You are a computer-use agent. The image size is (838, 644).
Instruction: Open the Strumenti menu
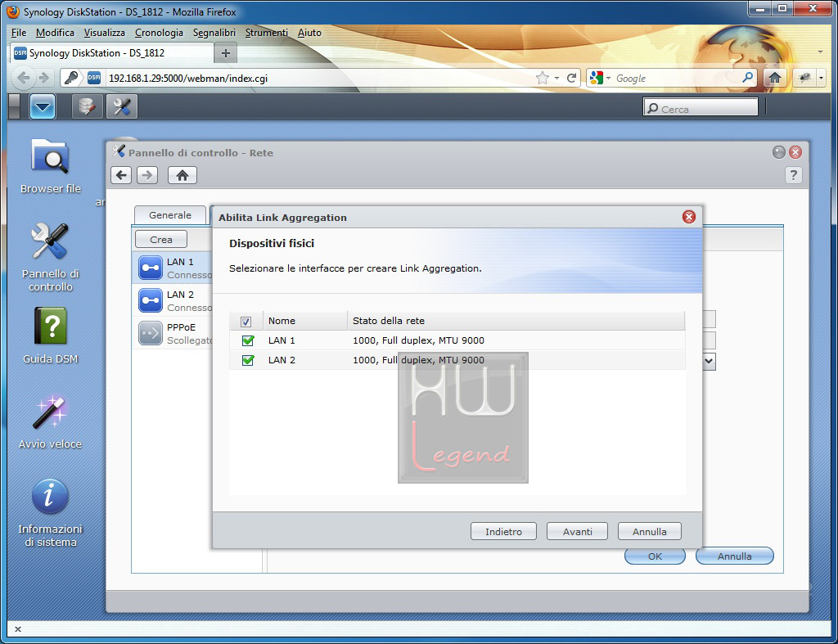(266, 33)
